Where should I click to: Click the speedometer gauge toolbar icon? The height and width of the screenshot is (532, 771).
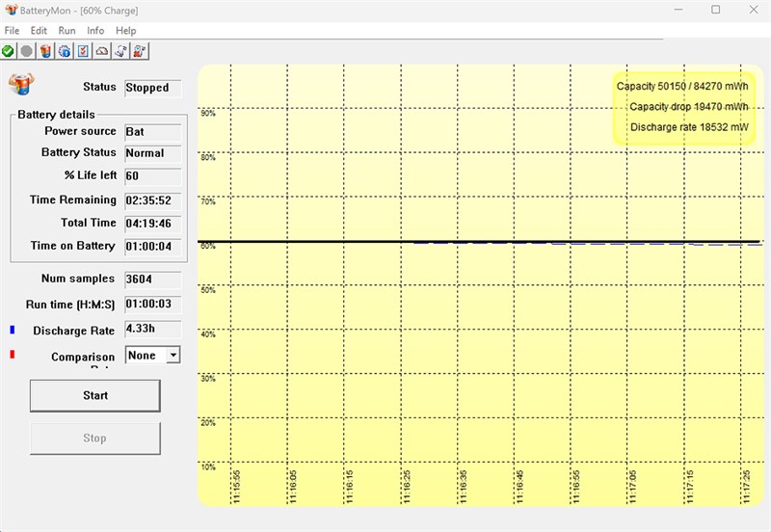point(102,51)
